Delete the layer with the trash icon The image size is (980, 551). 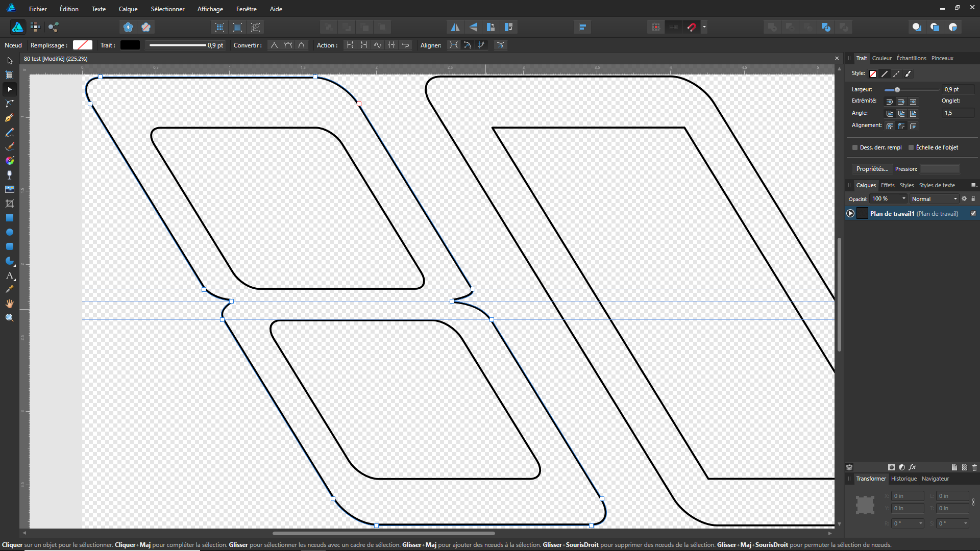click(x=974, y=467)
